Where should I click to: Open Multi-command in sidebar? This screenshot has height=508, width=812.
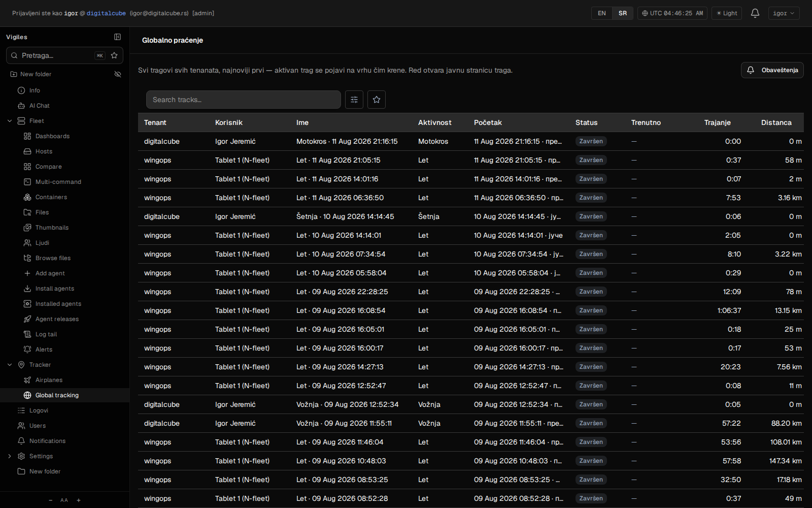point(58,182)
